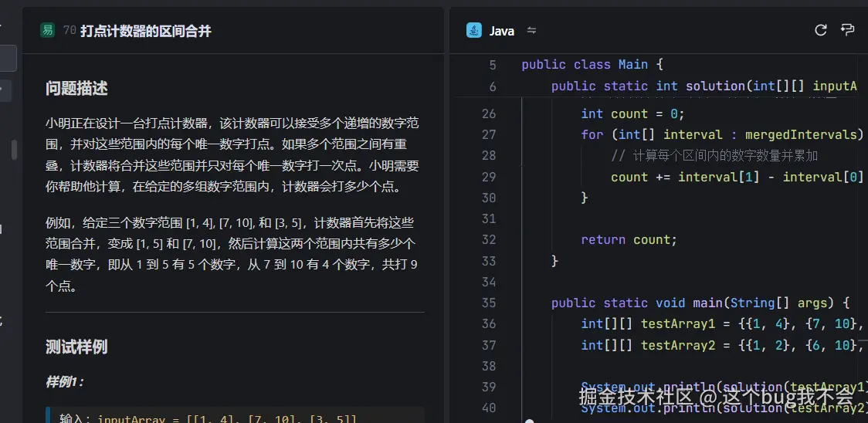Image resolution: width=868 pixels, height=423 pixels.
Task: Click the comment 计算每个区间内的数字数量并累加
Action: (714, 156)
